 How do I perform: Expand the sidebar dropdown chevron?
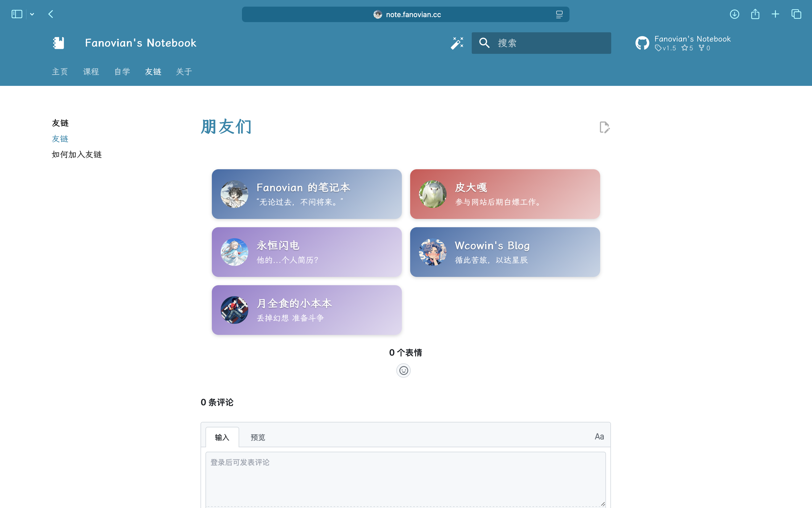coord(32,14)
